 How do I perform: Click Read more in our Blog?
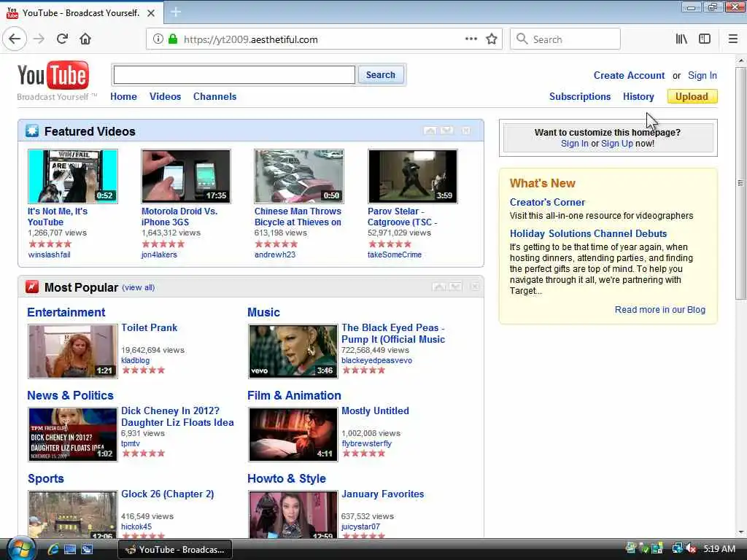(659, 310)
